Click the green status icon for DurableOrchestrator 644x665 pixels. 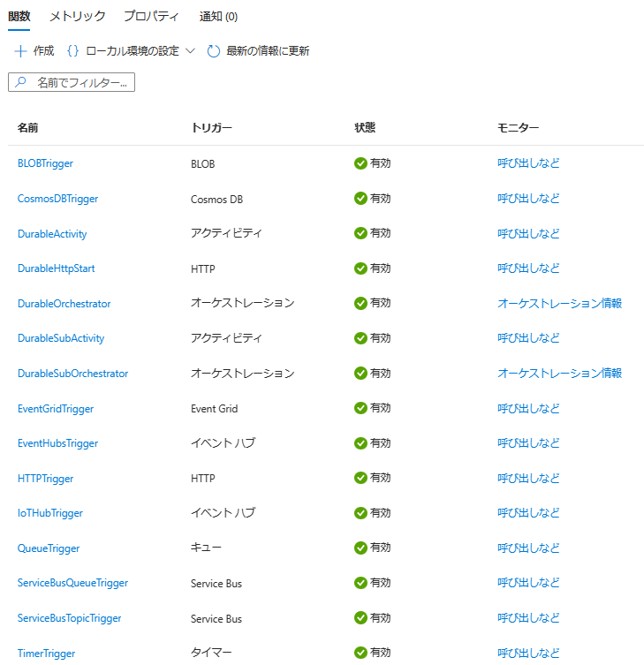pyautogui.click(x=360, y=303)
